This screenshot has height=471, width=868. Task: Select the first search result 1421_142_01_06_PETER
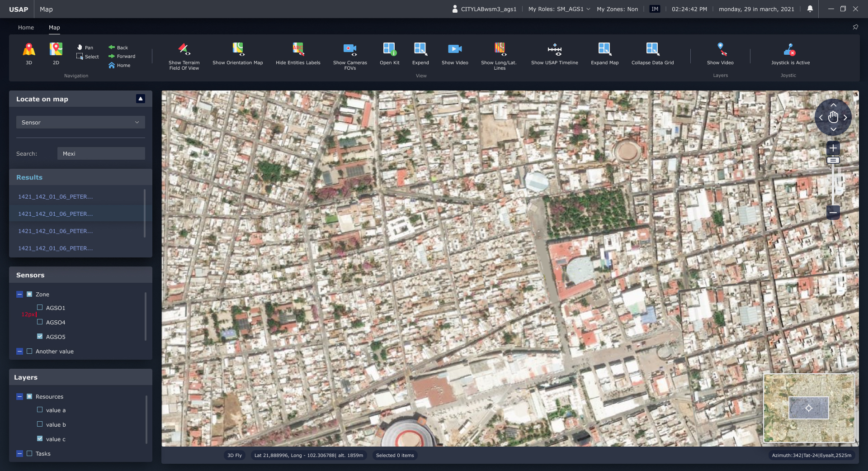pyautogui.click(x=56, y=197)
